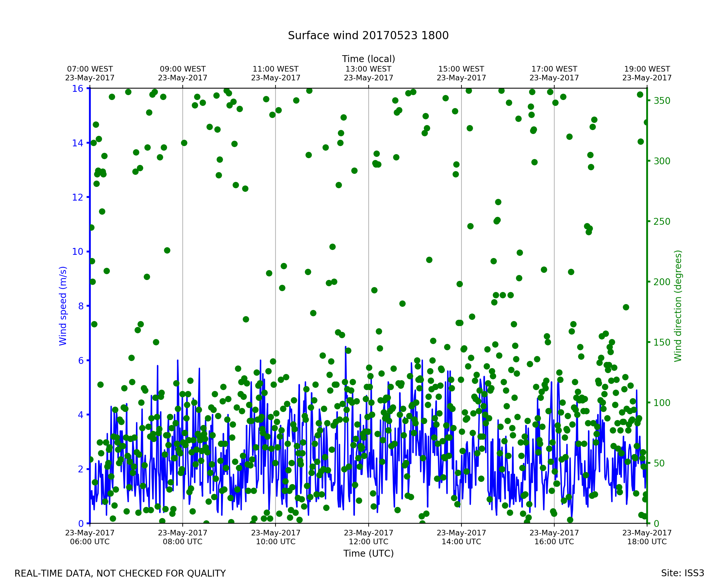The image size is (719, 588).
Task: Click the 'Time (local)' top axis label
Action: coord(368,59)
